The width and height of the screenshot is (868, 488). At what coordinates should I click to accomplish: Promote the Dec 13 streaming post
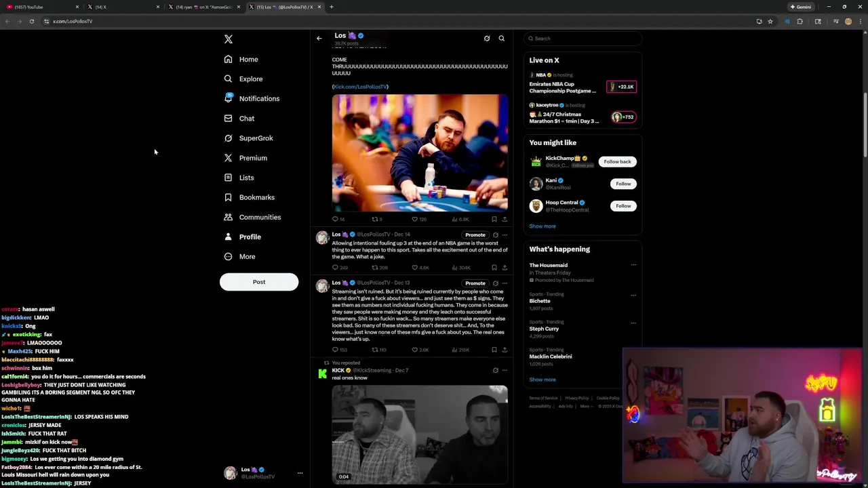475,283
